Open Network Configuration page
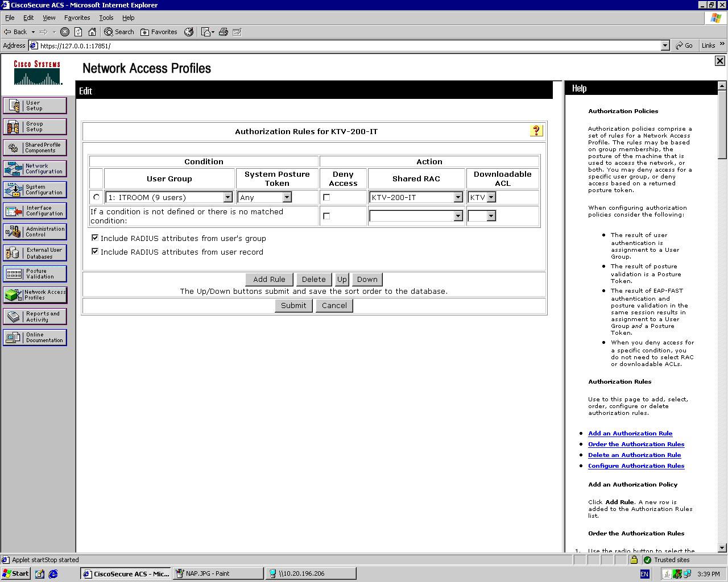 coord(35,169)
